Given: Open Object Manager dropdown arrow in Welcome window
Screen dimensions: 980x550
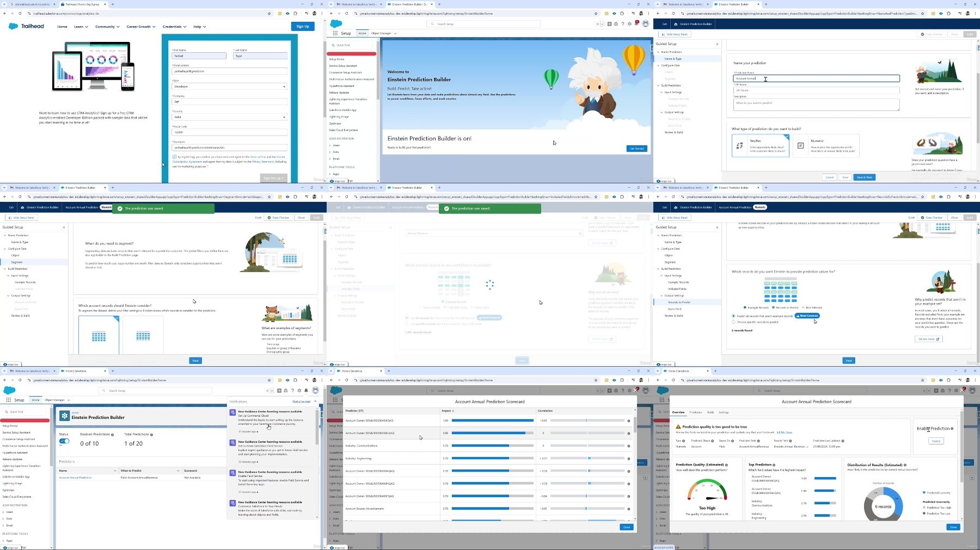Looking at the screenshot, I should [395, 33].
